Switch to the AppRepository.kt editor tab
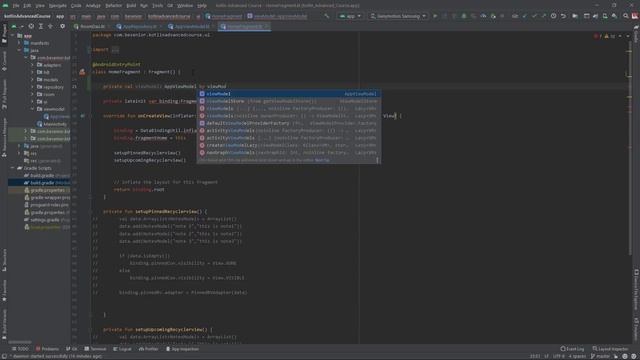 tap(140, 27)
